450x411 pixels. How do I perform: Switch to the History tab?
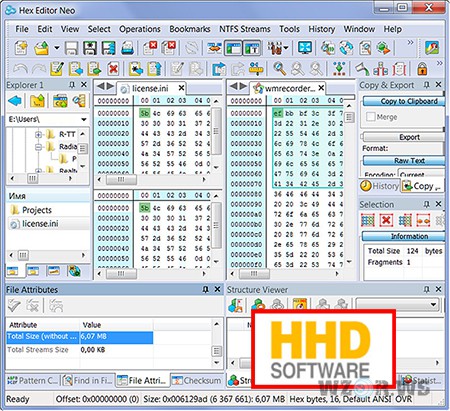pos(379,186)
